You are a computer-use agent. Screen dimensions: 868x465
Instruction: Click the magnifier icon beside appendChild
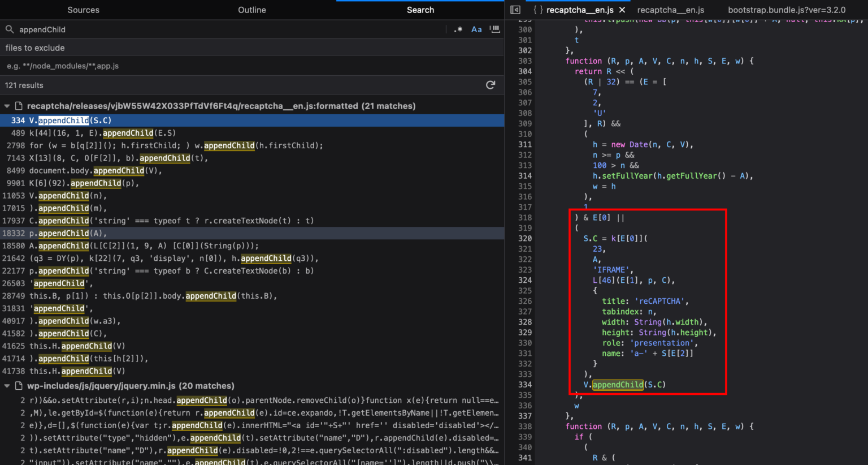pyautogui.click(x=10, y=29)
